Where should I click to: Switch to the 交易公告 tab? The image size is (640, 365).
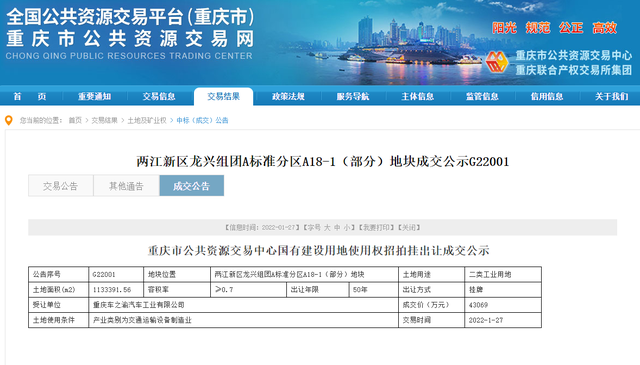pyautogui.click(x=60, y=186)
